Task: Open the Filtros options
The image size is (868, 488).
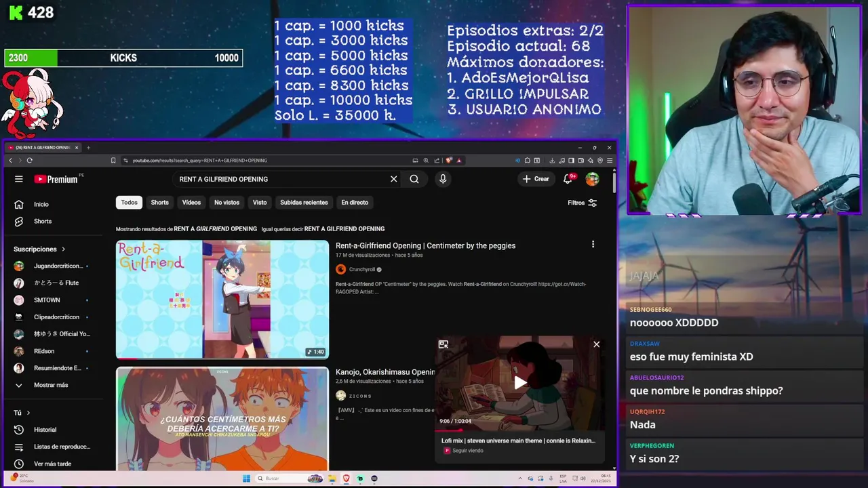Action: [582, 203]
